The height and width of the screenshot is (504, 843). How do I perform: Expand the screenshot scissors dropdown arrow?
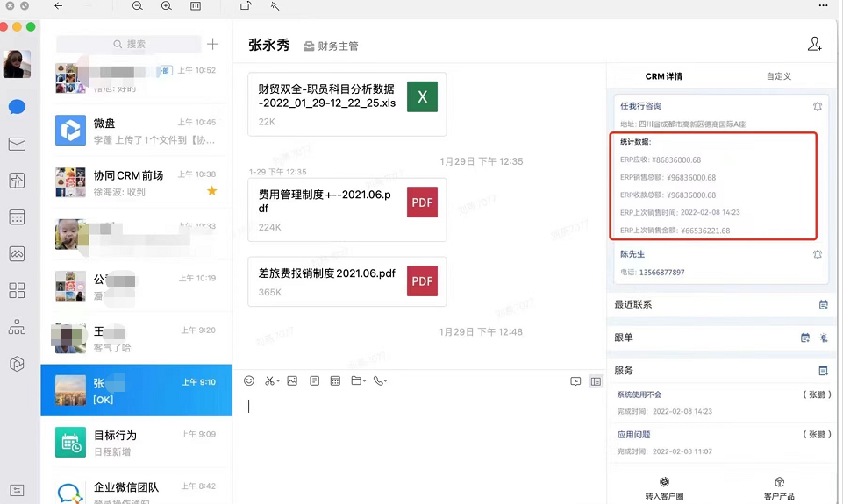[278, 381]
